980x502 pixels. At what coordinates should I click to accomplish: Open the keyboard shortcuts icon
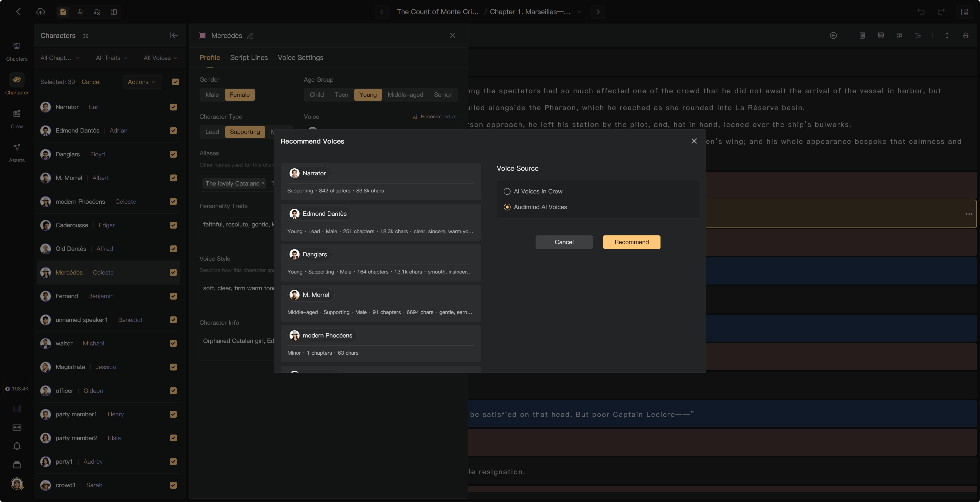[x=17, y=428]
